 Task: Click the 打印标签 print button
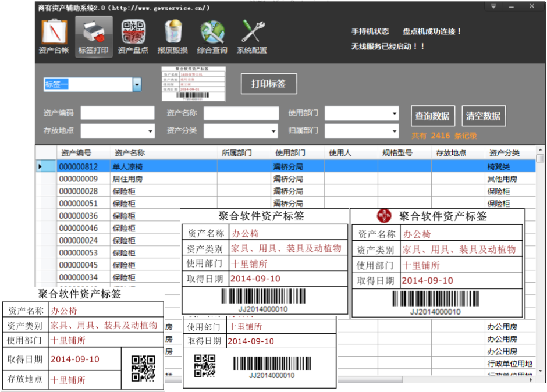(x=269, y=84)
